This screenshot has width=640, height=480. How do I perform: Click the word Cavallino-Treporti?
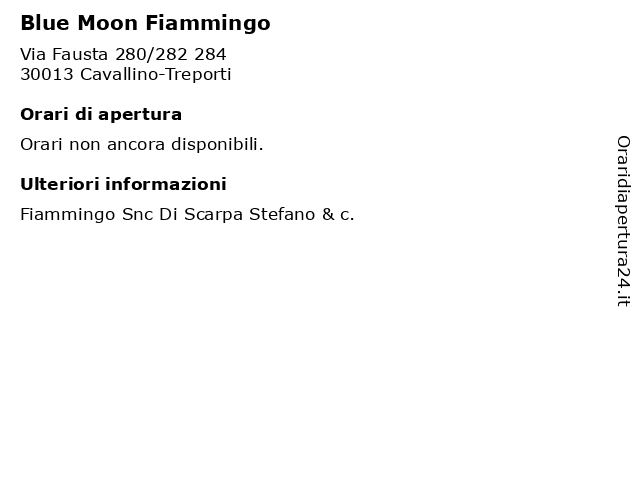click(x=156, y=74)
